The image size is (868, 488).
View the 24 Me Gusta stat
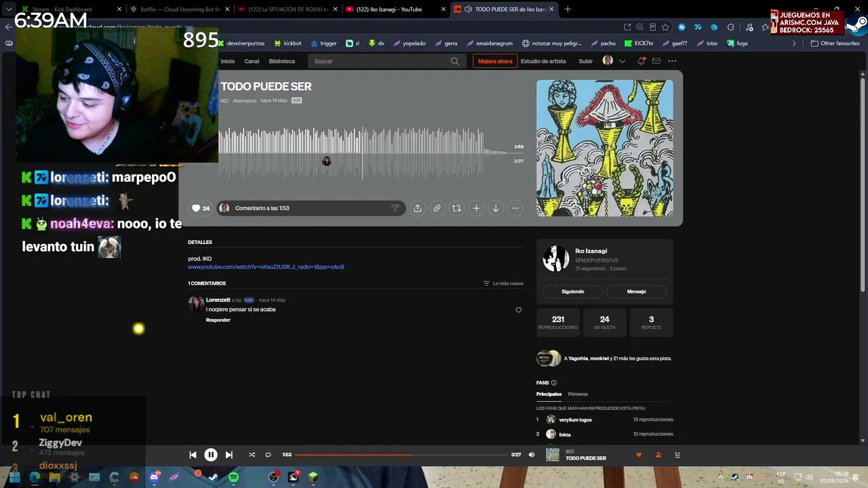point(605,322)
